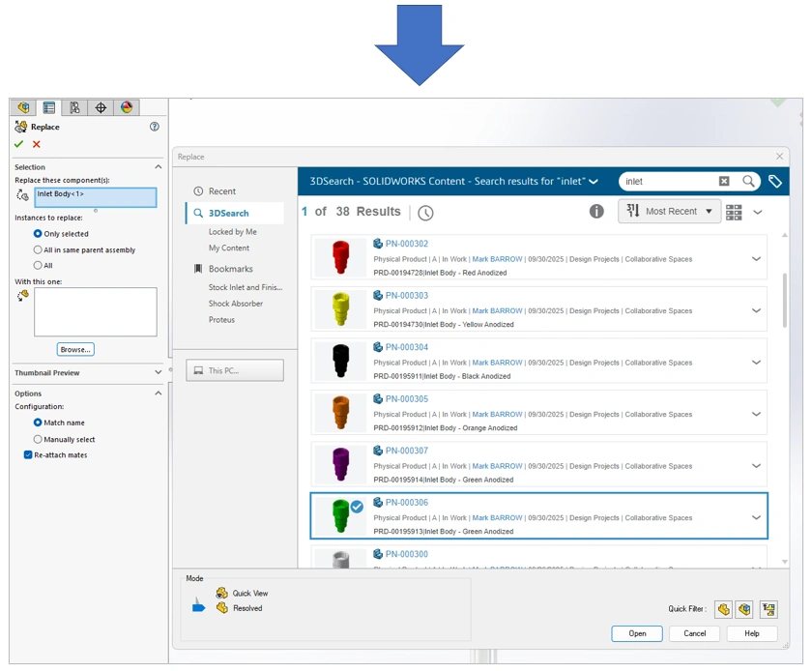This screenshot has width=812, height=671.
Task: Click the Browse... button
Action: click(75, 349)
